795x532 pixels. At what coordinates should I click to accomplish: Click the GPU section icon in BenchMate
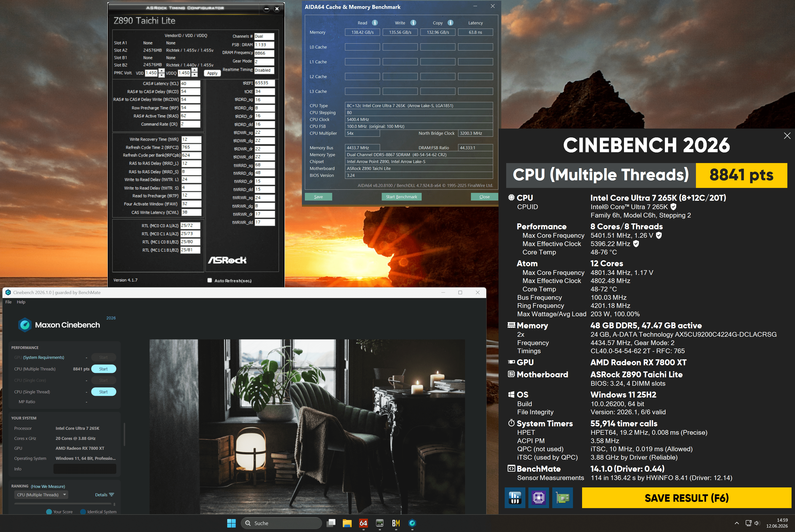[x=511, y=362]
